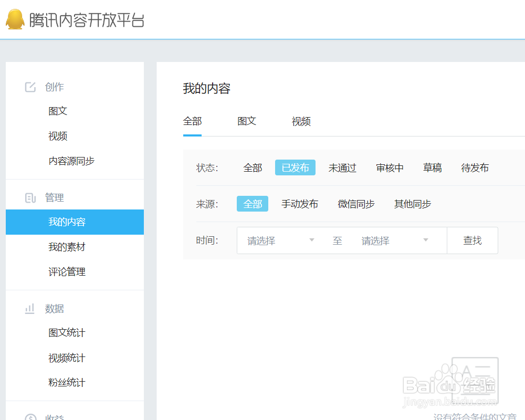Screen dimensions: 525x420
Task: Open 评论管理 comment management
Action: (66, 271)
